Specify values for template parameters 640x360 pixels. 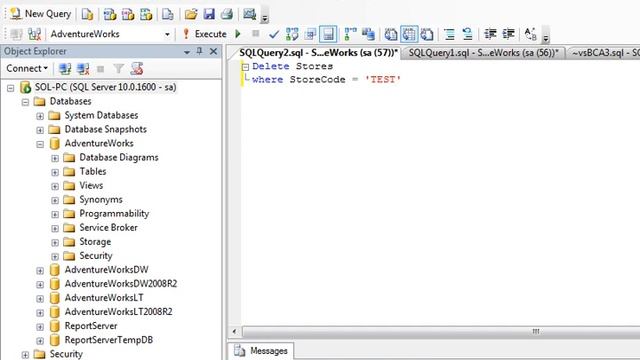[530, 34]
